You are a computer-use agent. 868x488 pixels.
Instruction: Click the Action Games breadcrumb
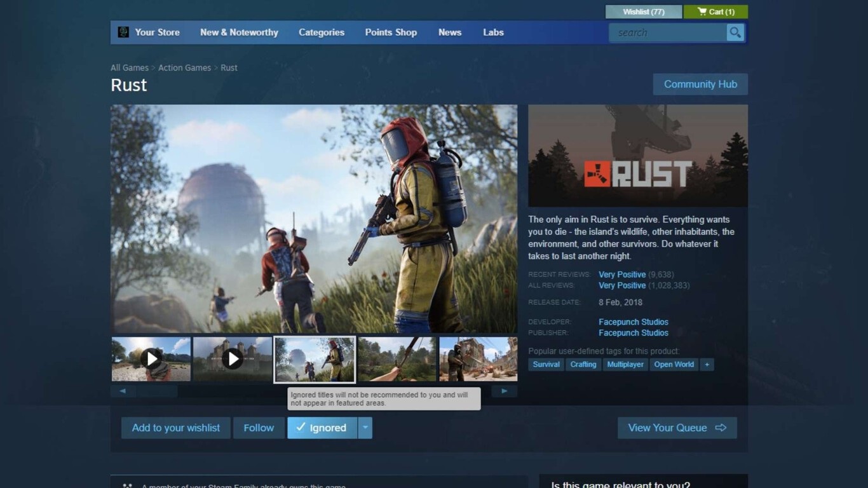(x=184, y=68)
